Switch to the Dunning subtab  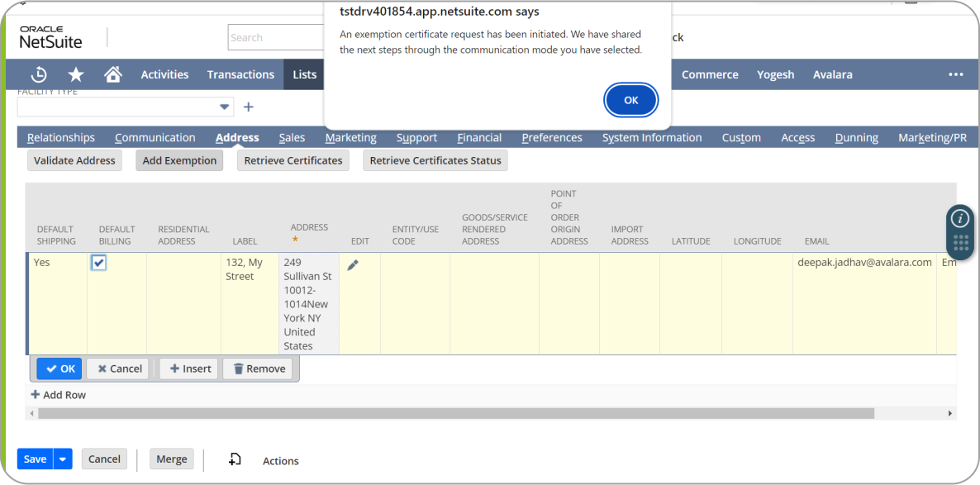tap(857, 137)
